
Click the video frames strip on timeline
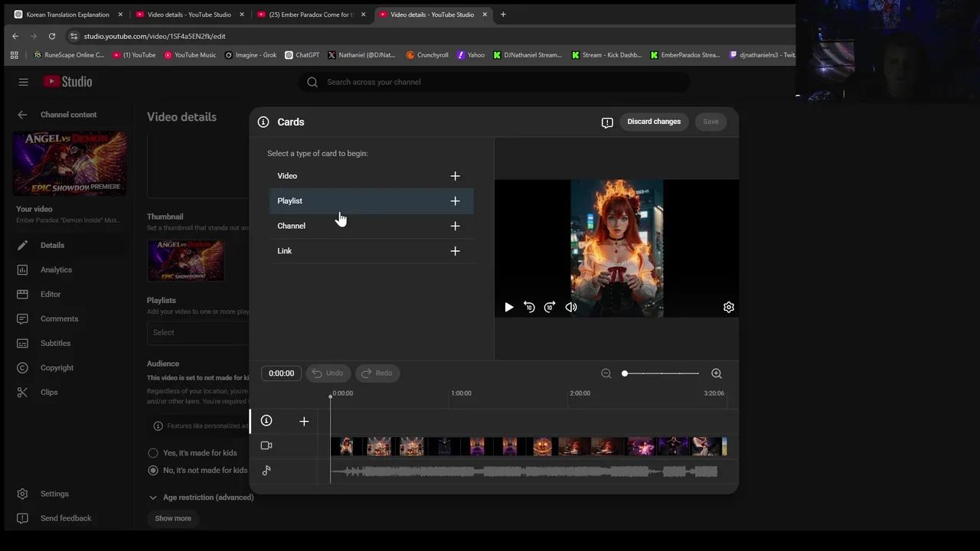528,446
